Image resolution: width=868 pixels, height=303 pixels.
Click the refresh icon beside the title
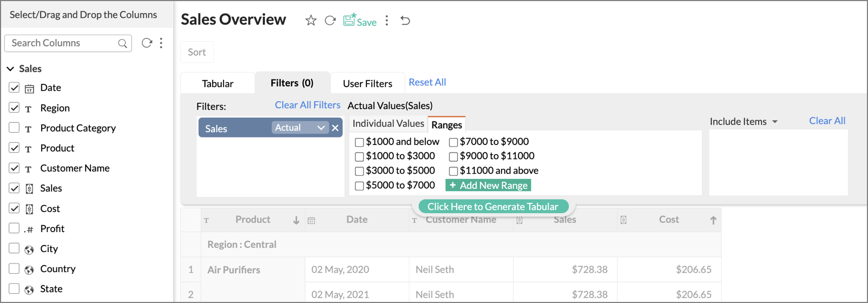330,21
